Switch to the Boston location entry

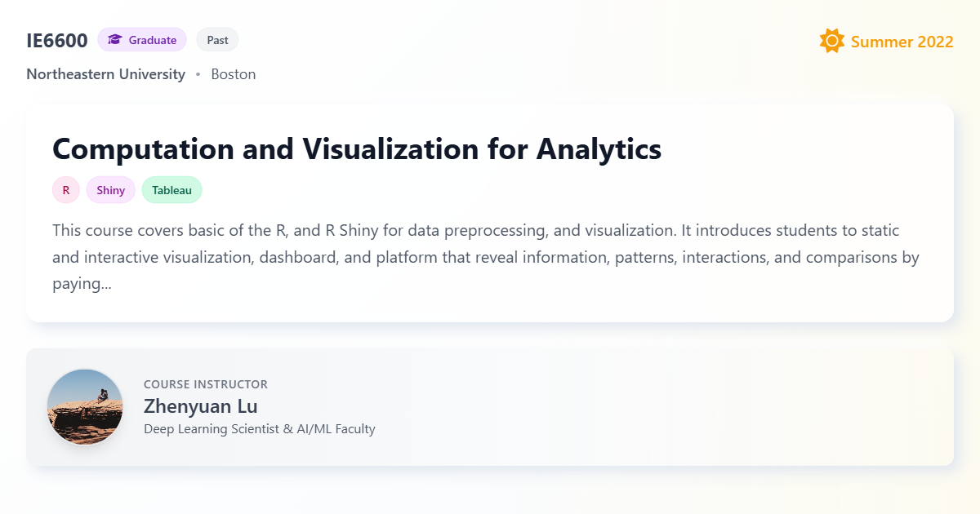[234, 74]
